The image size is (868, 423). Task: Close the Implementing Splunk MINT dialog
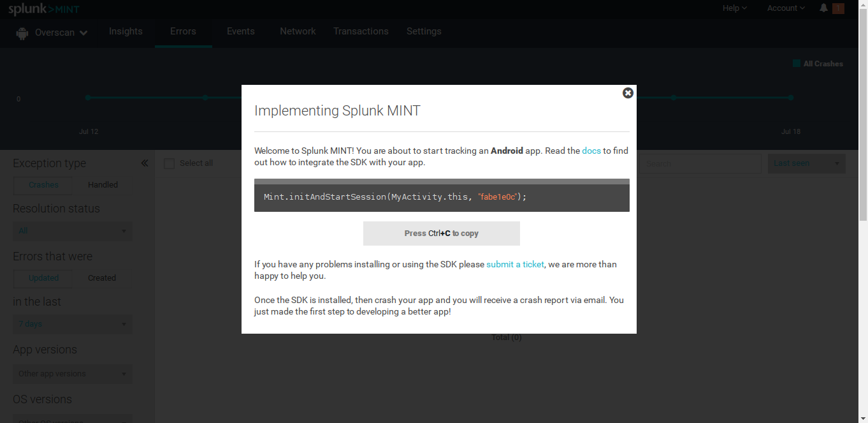(x=628, y=93)
